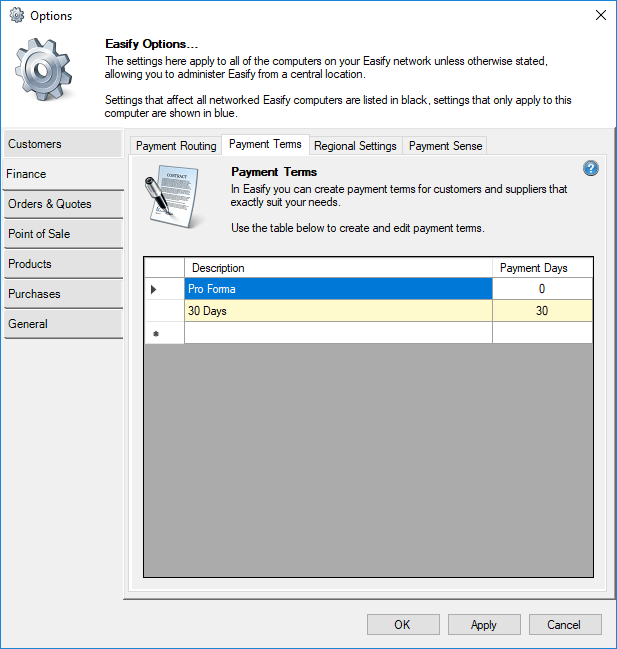Click the empty new row description cell
The height and width of the screenshot is (649, 617).
[338, 333]
